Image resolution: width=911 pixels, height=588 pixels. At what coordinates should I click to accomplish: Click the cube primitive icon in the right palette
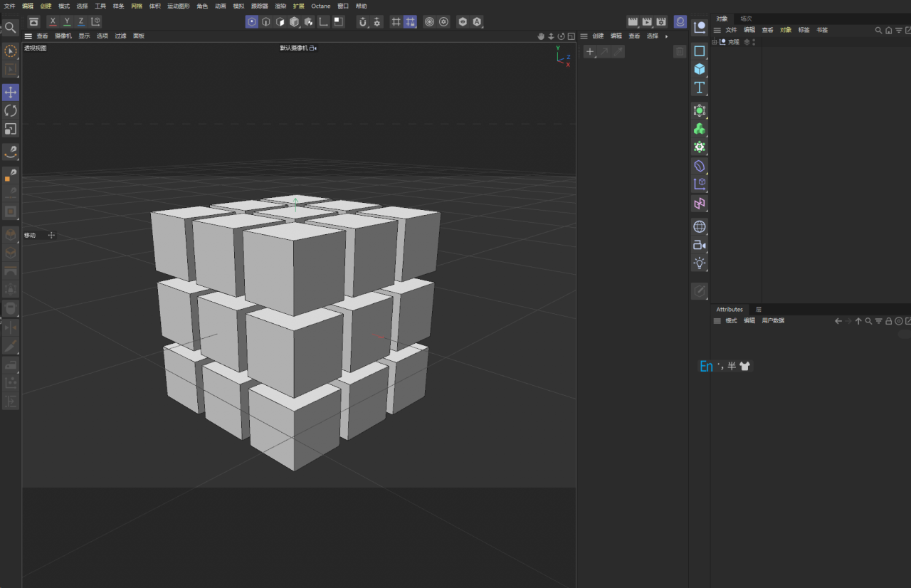click(x=699, y=69)
